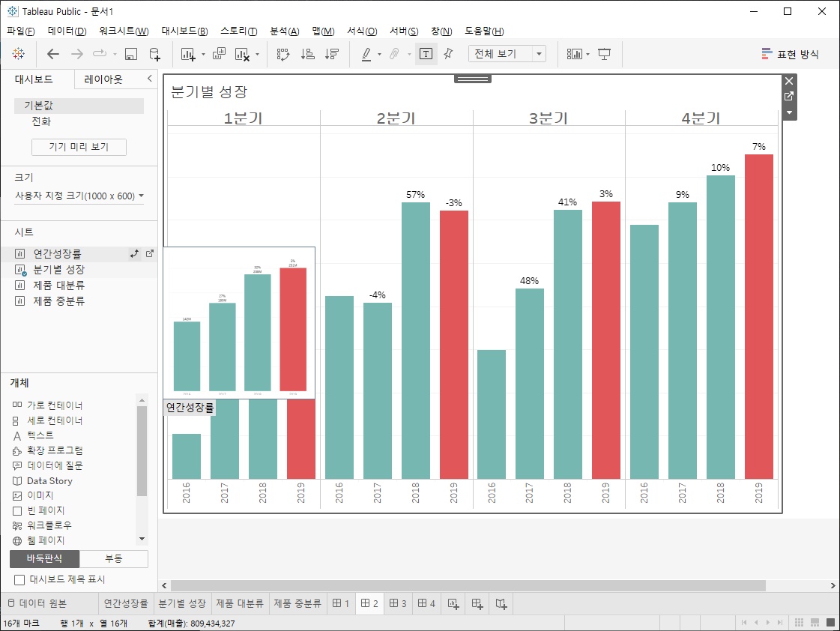Remove the 분기별 성장 sheet from dashboard
This screenshot has width=840, height=631.
pos(789,81)
